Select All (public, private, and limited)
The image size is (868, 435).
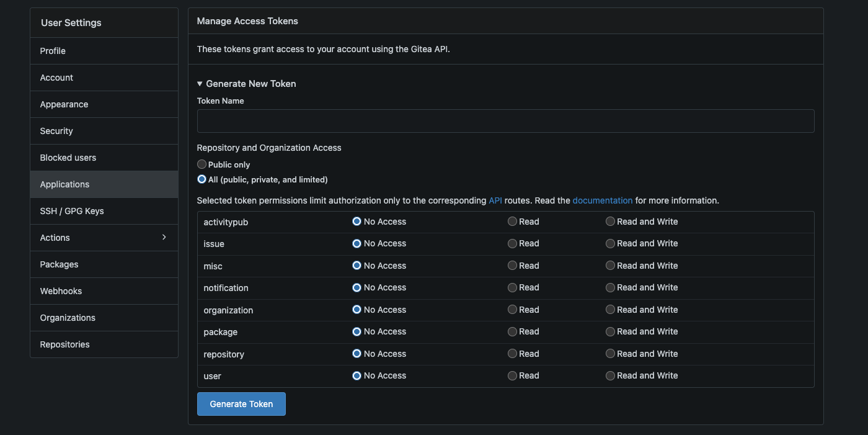point(202,179)
